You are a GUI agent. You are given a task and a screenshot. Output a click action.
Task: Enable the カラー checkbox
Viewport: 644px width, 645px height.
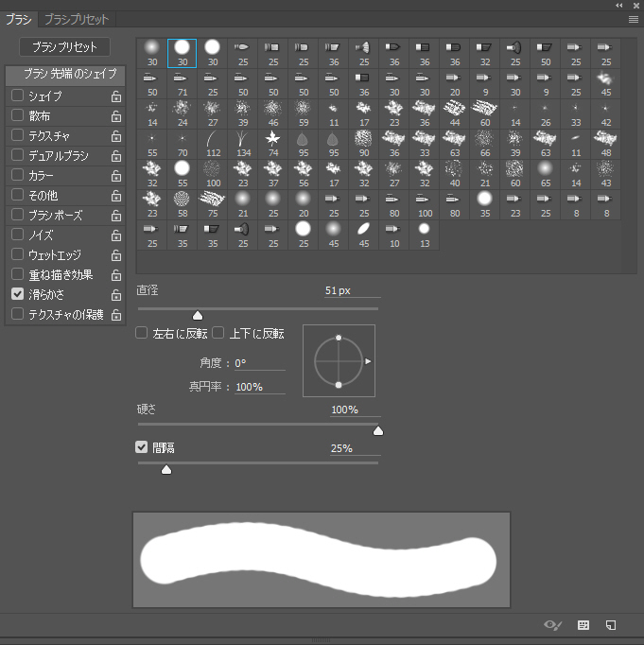[x=17, y=175]
